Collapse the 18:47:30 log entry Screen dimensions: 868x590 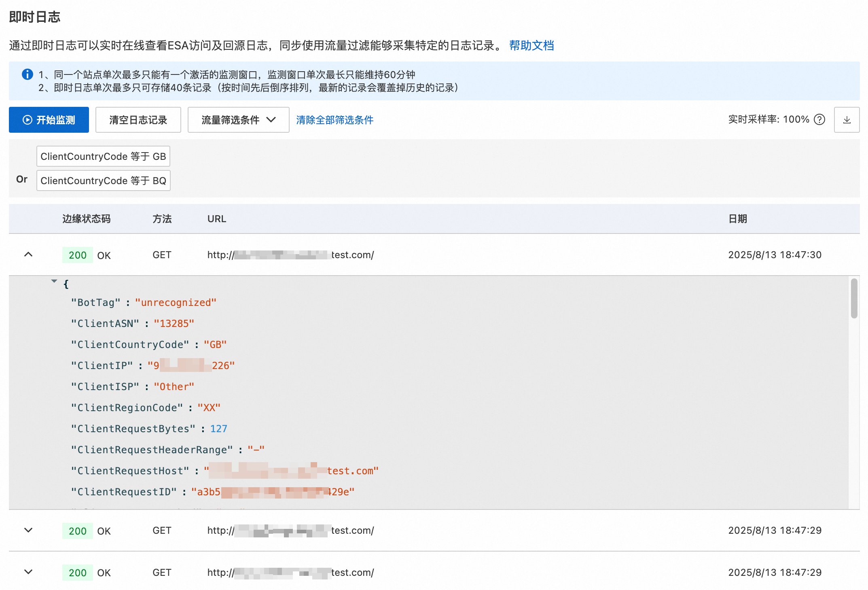click(28, 255)
